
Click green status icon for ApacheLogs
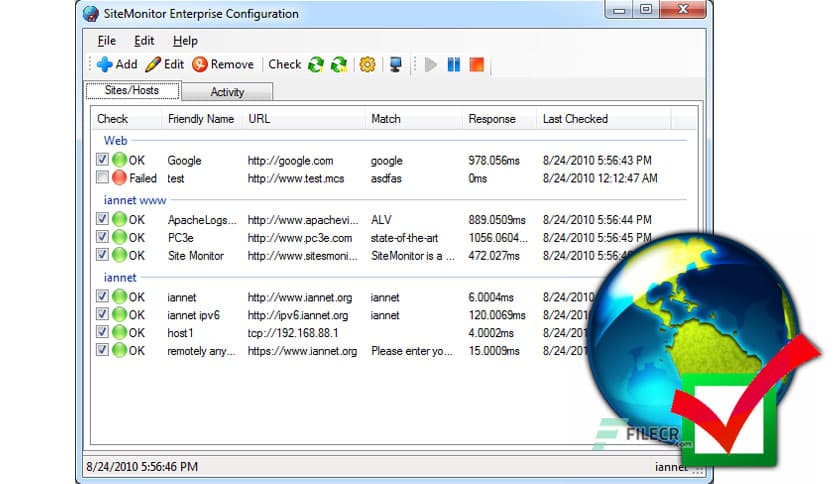tap(119, 219)
